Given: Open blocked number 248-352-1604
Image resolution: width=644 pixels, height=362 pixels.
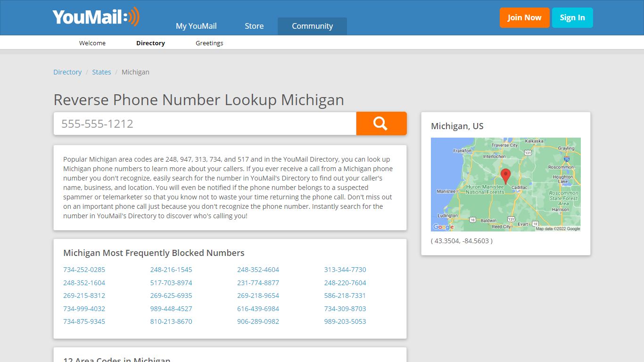Looking at the screenshot, I should pyautogui.click(x=84, y=283).
